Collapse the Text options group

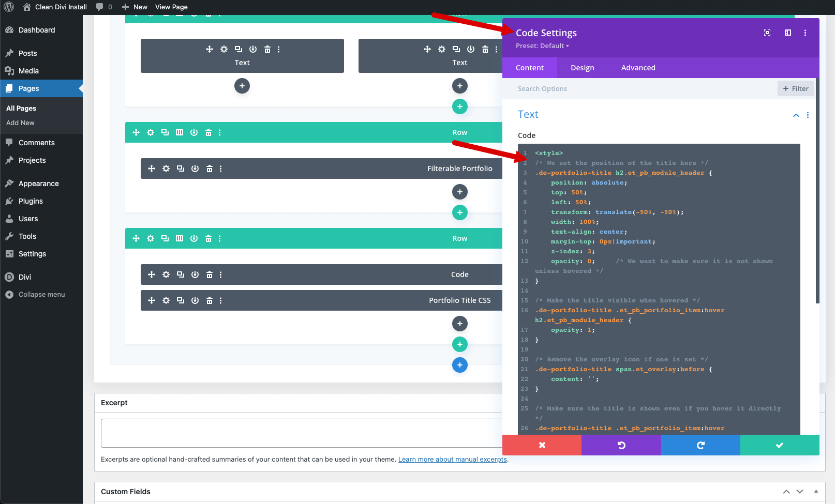[796, 115]
